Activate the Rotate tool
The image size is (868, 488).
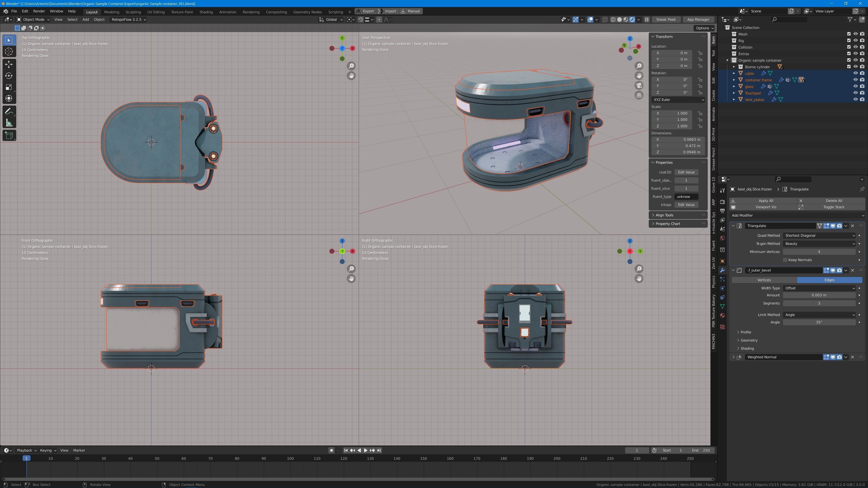(x=9, y=75)
